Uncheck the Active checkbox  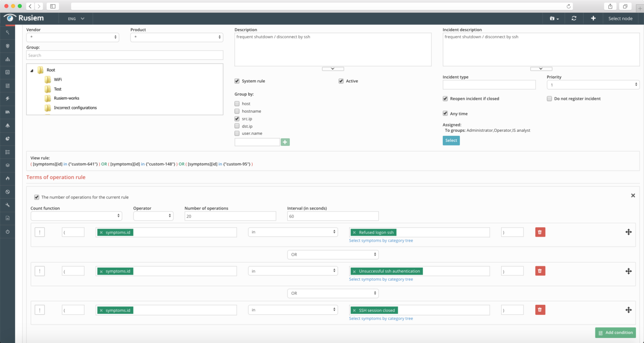pos(341,81)
